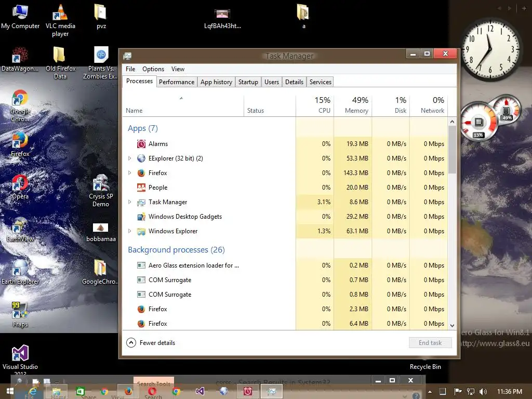
Task: Click the process list scrollbar thumb
Action: click(452, 150)
